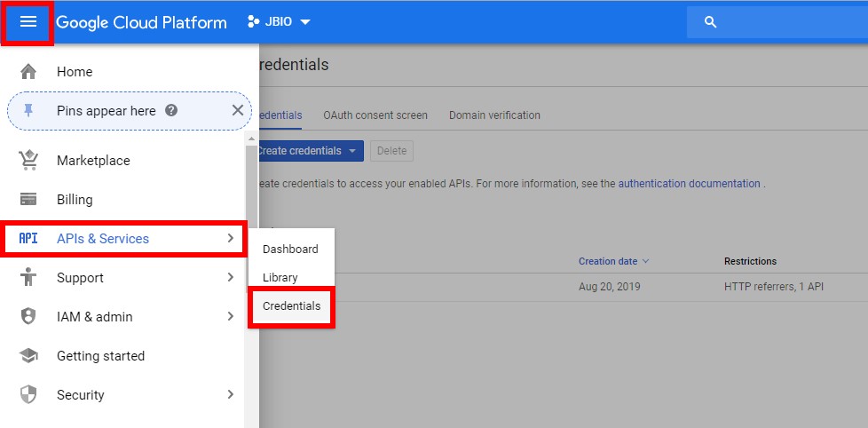Click the 'HTTP referrers, 1 API' cell
868x428 pixels.
click(x=774, y=287)
